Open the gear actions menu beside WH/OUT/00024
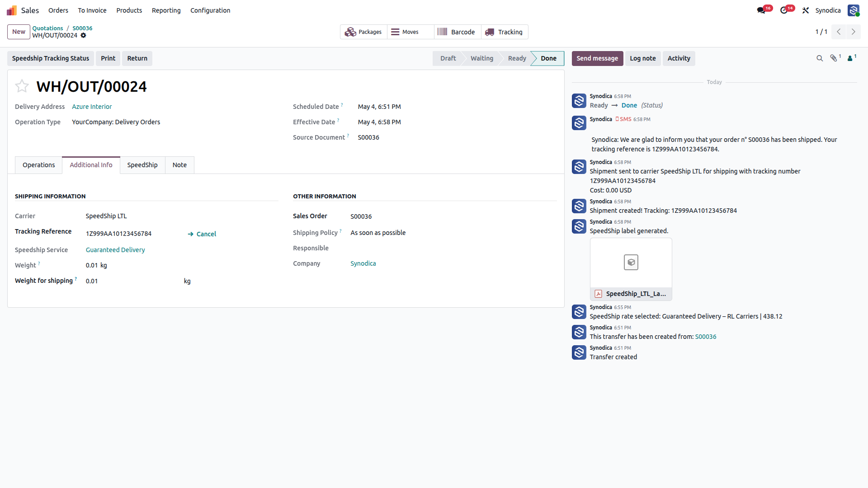This screenshot has width=868, height=488. 83,35
